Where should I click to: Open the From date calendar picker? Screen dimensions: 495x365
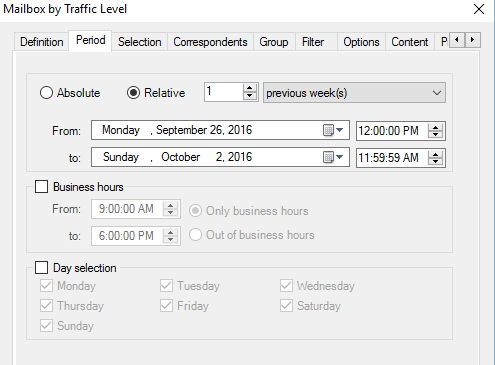333,130
